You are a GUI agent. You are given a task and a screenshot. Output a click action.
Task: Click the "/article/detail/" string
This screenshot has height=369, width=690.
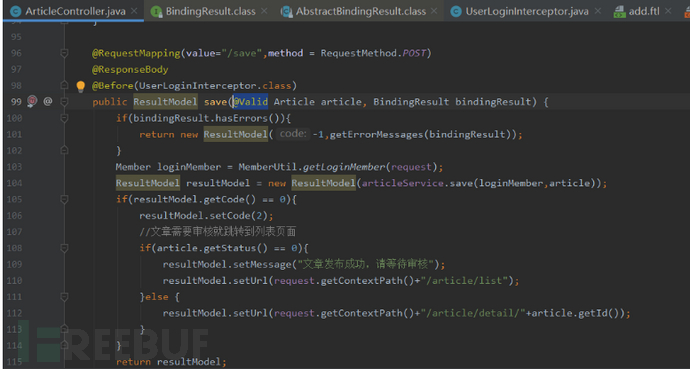point(473,313)
